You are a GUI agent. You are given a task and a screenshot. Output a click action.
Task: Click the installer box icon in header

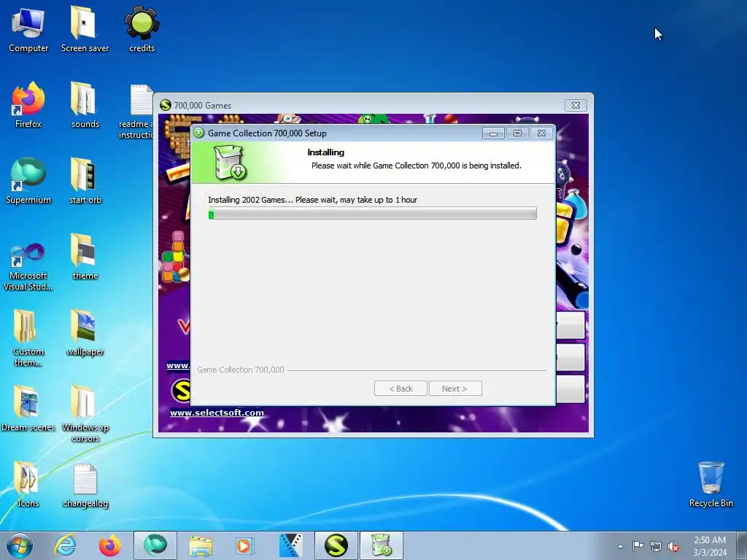tap(229, 163)
